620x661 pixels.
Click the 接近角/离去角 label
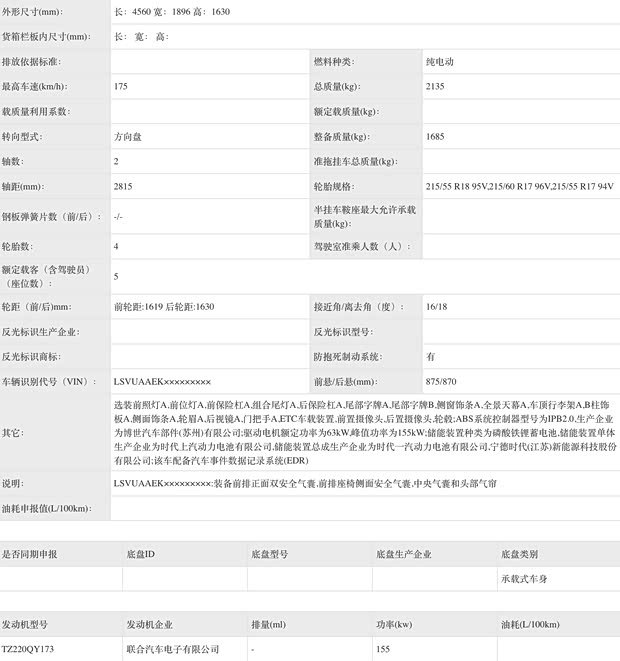(359, 307)
